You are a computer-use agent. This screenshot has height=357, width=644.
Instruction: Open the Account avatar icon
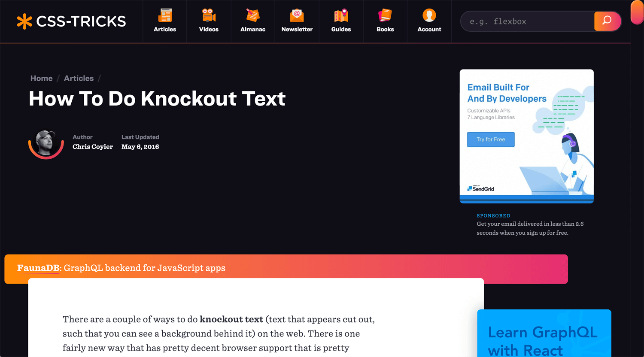(x=429, y=15)
